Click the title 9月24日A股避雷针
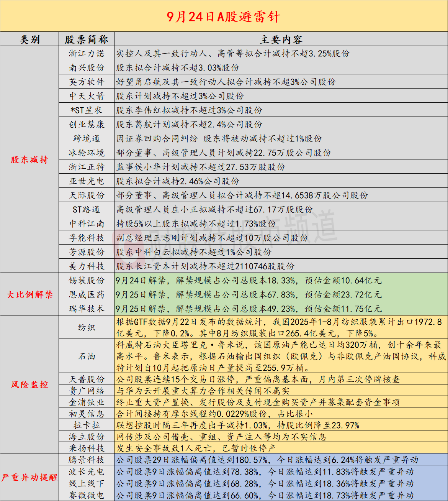The height and width of the screenshot is (501, 448). pyautogui.click(x=224, y=16)
